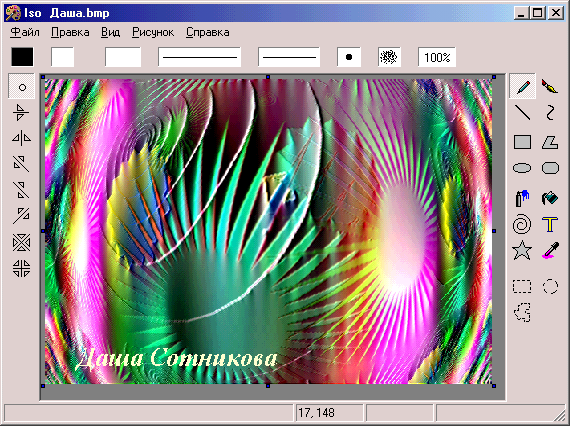Choose crossed-box eight-way symmetry icon

coord(21,242)
